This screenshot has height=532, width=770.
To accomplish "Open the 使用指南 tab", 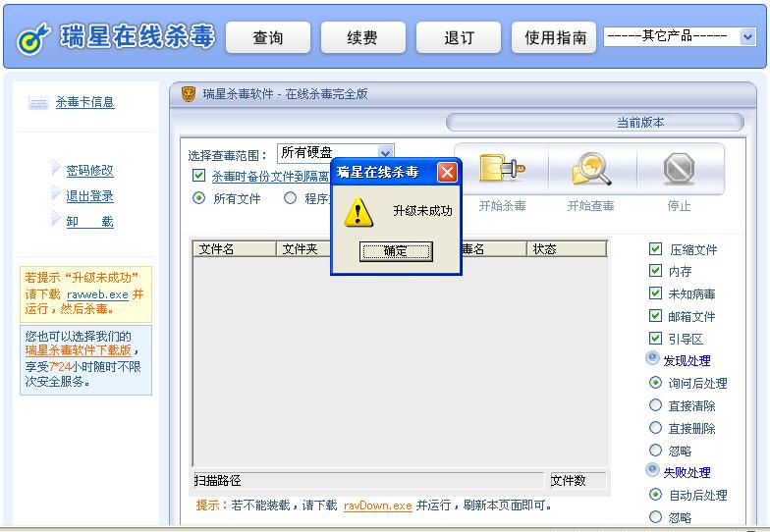I will (x=554, y=37).
